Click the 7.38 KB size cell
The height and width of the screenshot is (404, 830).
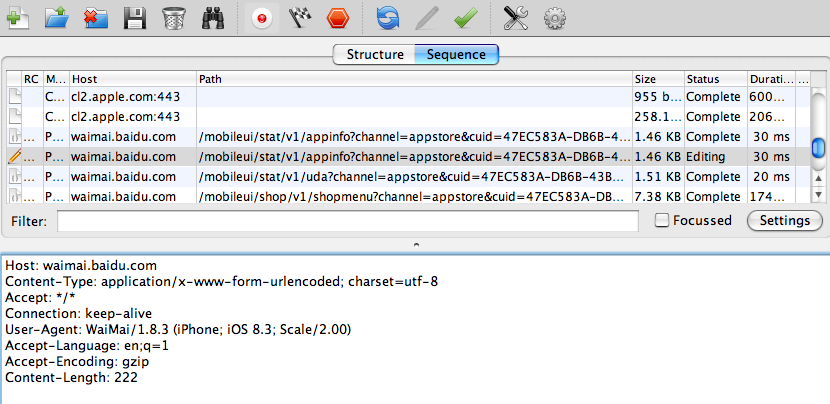[658, 196]
